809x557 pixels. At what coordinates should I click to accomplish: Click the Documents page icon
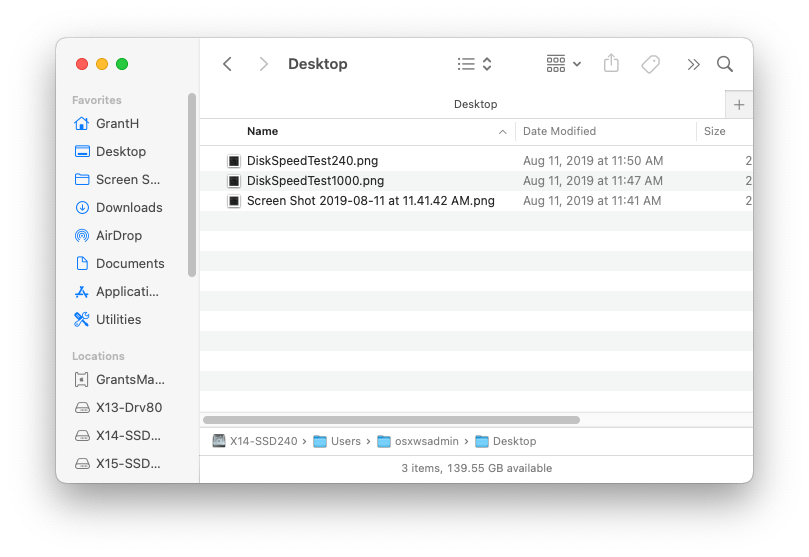pyautogui.click(x=82, y=264)
